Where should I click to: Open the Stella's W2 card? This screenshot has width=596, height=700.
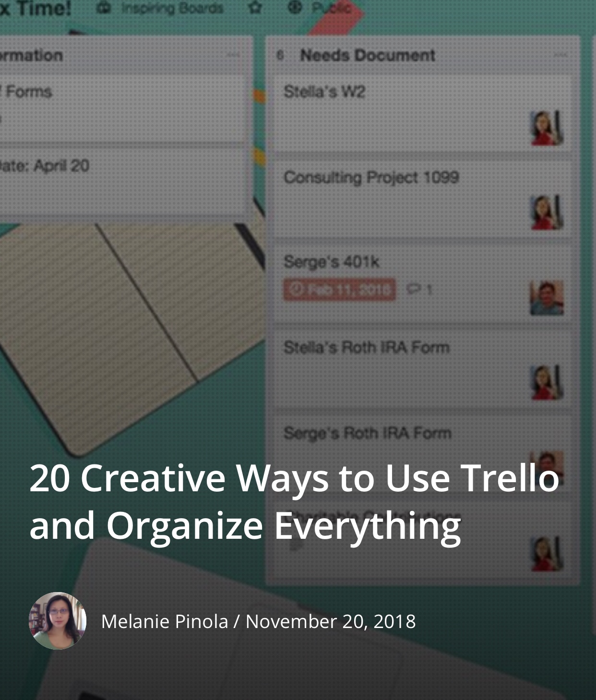[423, 113]
